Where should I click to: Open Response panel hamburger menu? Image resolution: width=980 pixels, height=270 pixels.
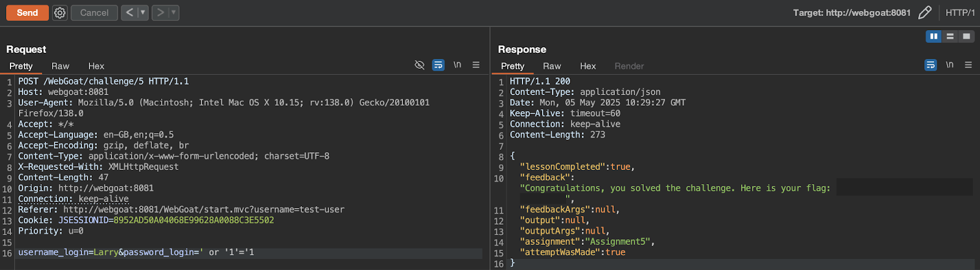coord(968,64)
